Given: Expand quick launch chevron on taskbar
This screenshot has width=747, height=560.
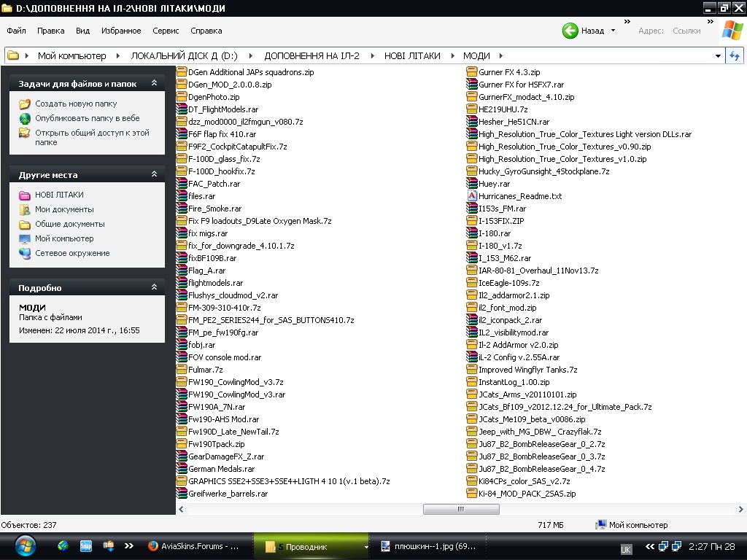Looking at the screenshot, I should [128, 546].
